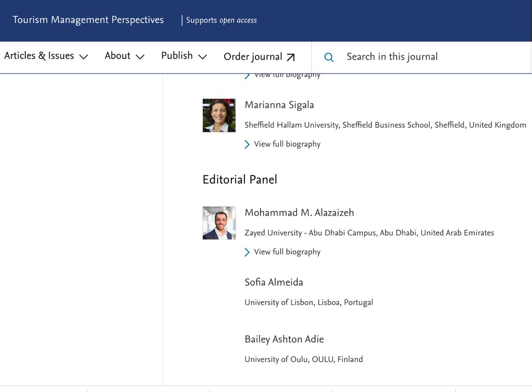Viewport: 532px width, 392px height.
Task: Click the Supports open access label
Action: 221,20
